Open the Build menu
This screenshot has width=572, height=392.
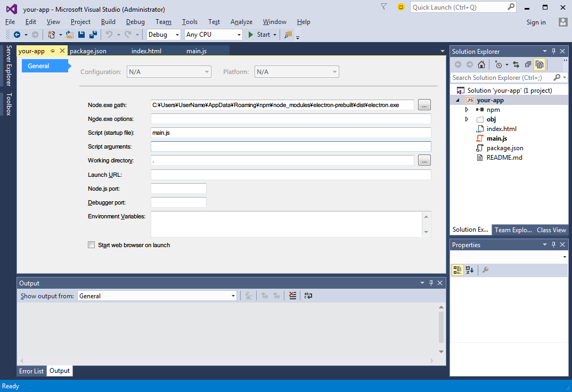(108, 22)
